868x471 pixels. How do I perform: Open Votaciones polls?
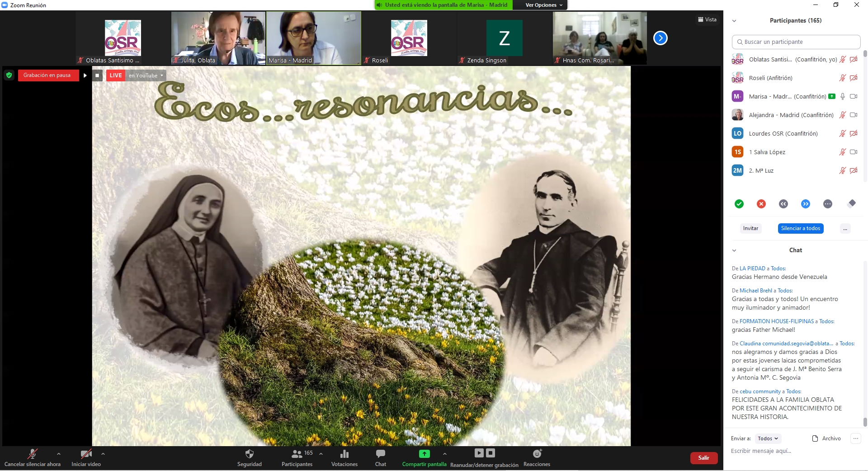click(344, 457)
